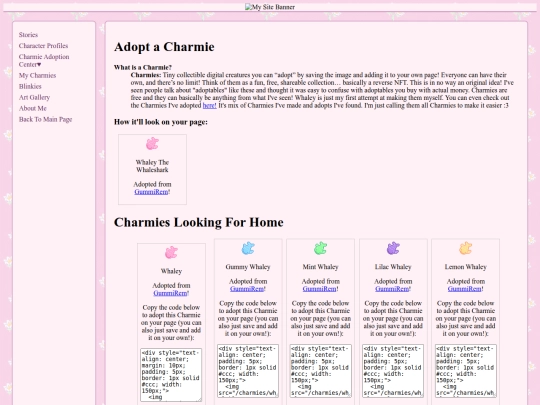
Task: Click 'Whaley The Whaleshark' caption text
Action: pyautogui.click(x=152, y=166)
